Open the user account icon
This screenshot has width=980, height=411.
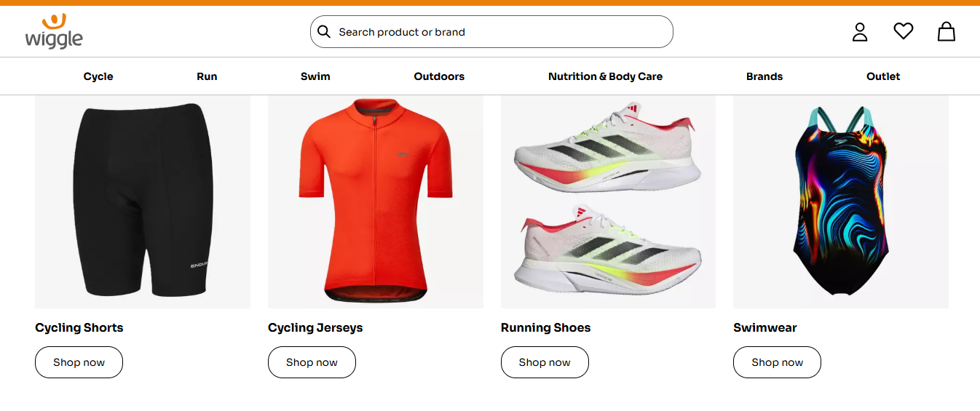point(860,32)
